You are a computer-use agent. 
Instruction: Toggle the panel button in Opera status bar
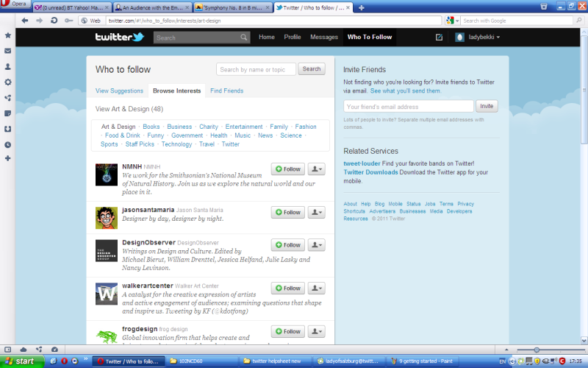click(x=7, y=350)
